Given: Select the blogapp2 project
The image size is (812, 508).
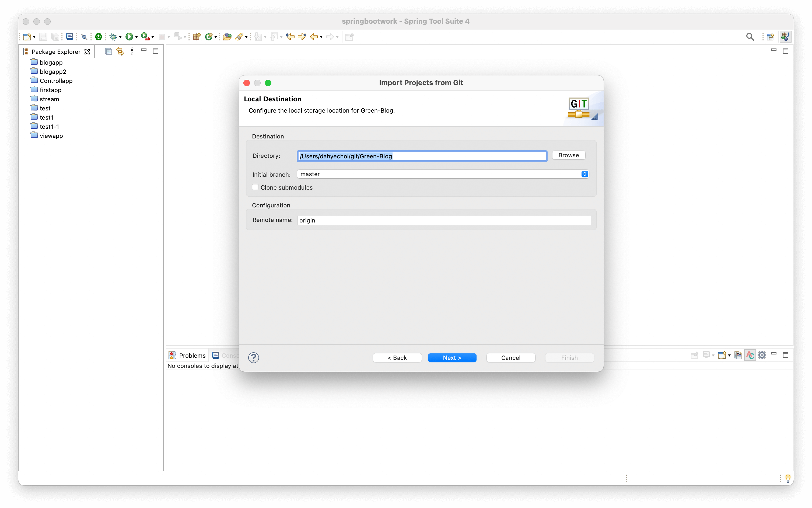Looking at the screenshot, I should [x=48, y=72].
